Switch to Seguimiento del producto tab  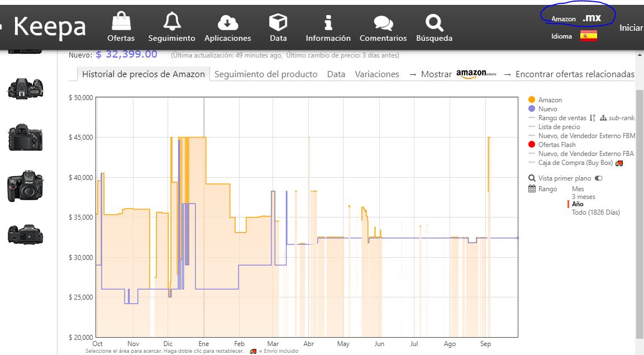(266, 74)
